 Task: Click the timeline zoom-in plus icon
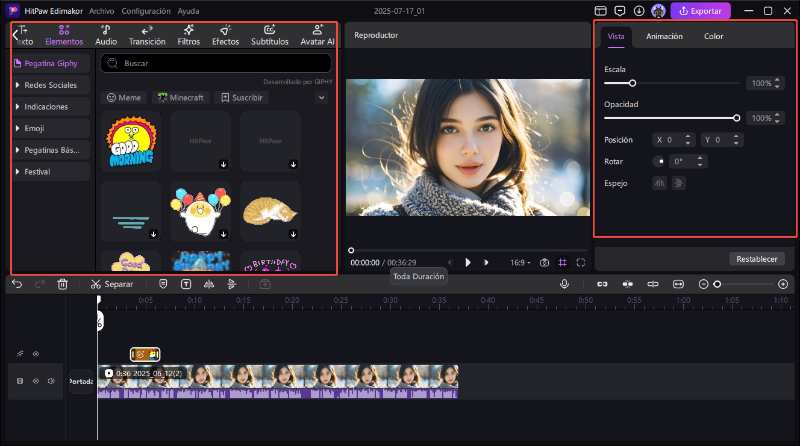[782, 284]
